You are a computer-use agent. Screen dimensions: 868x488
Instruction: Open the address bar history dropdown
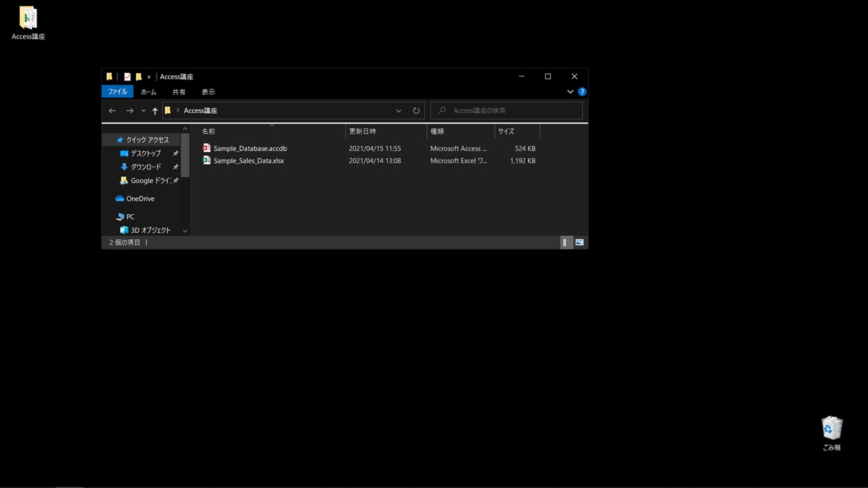point(399,110)
